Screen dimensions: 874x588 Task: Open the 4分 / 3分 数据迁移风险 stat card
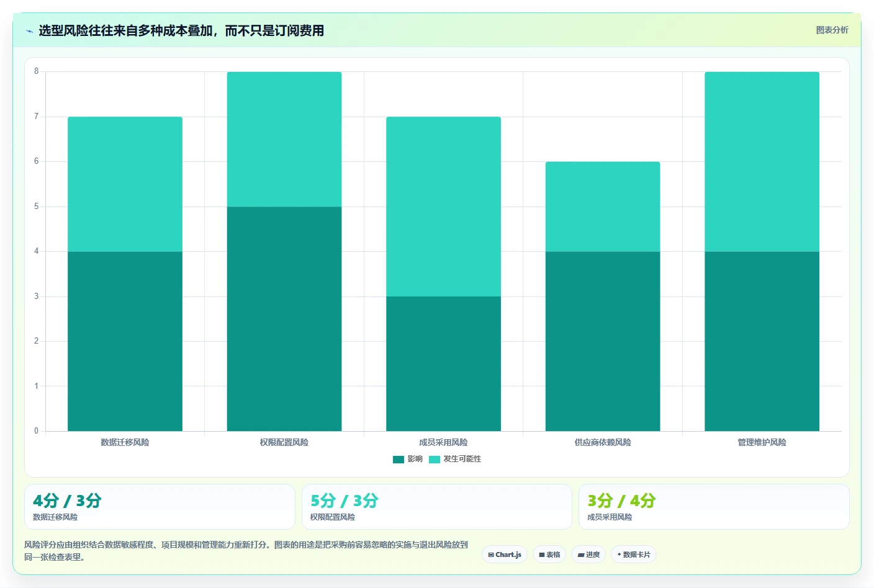(160, 507)
